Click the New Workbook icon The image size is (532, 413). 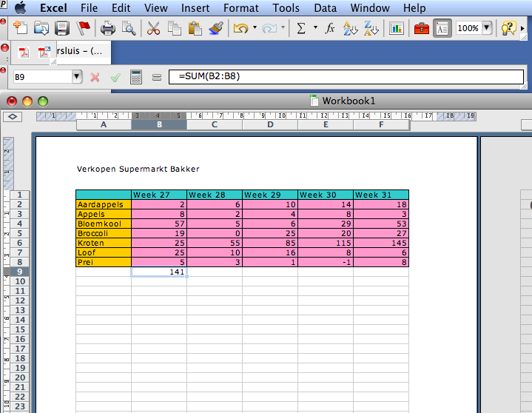20,28
